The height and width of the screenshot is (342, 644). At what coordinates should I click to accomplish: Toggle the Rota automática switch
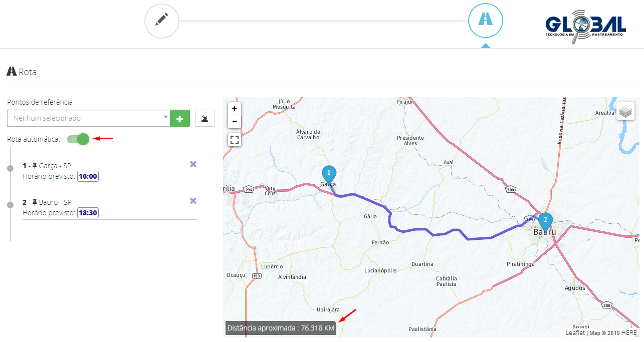(78, 139)
